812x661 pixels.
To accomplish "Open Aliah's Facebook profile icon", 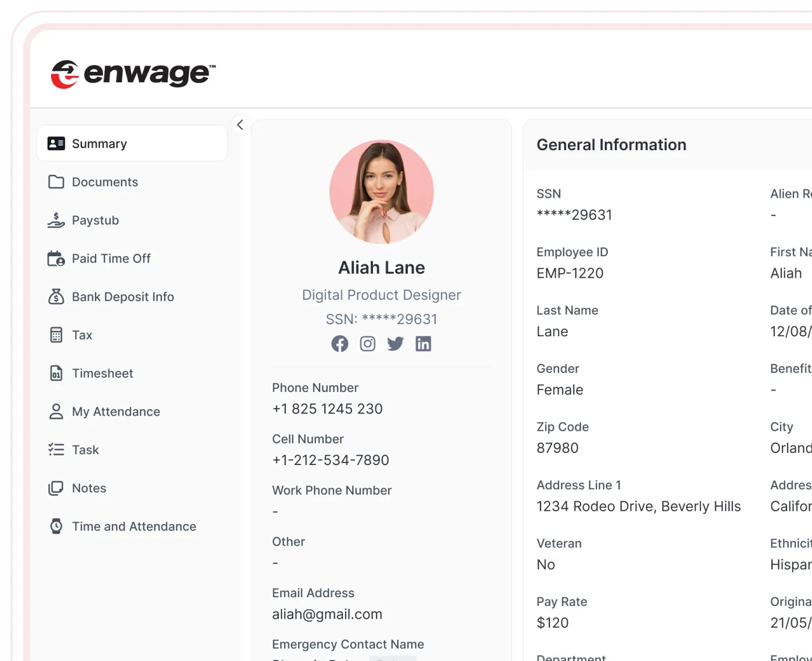I will [x=340, y=343].
